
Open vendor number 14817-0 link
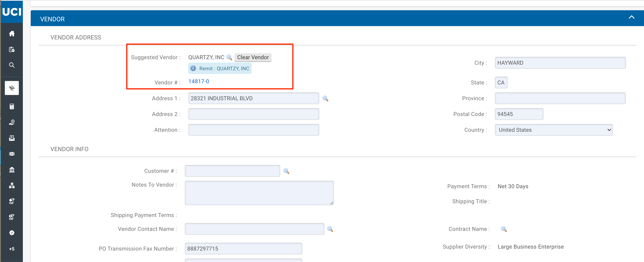coord(198,81)
